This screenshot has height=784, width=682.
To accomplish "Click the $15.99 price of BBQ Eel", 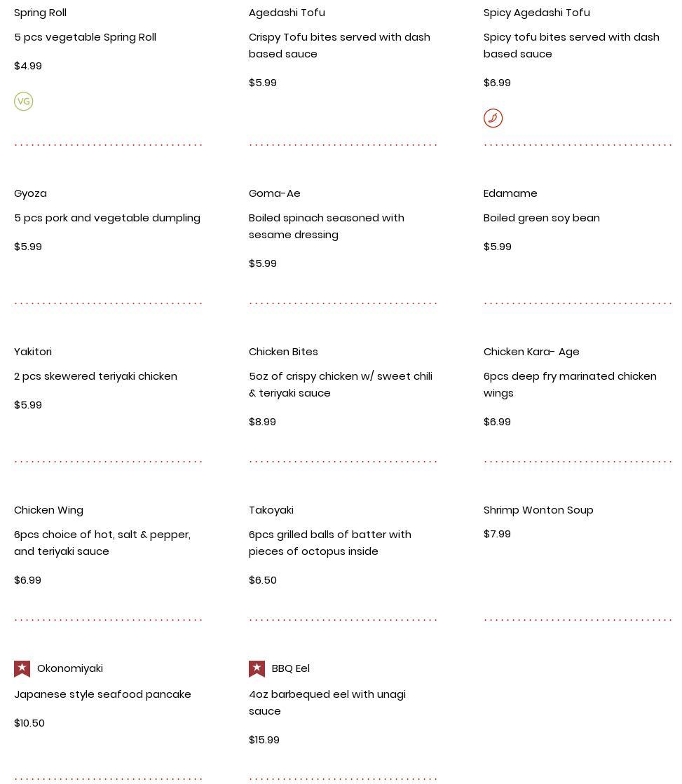I will point(264,740).
